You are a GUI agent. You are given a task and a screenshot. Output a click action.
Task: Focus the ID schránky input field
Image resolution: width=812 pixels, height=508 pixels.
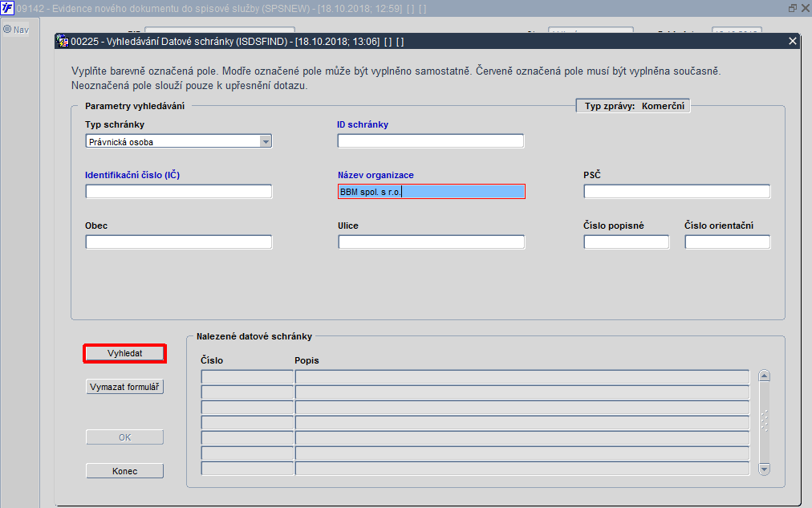coord(431,141)
